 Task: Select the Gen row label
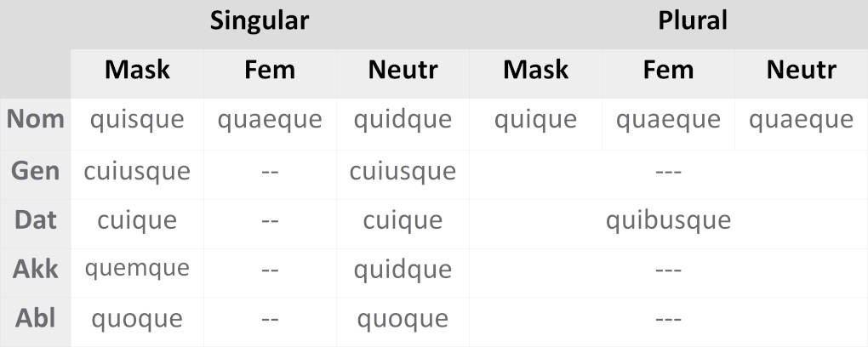tap(36, 171)
